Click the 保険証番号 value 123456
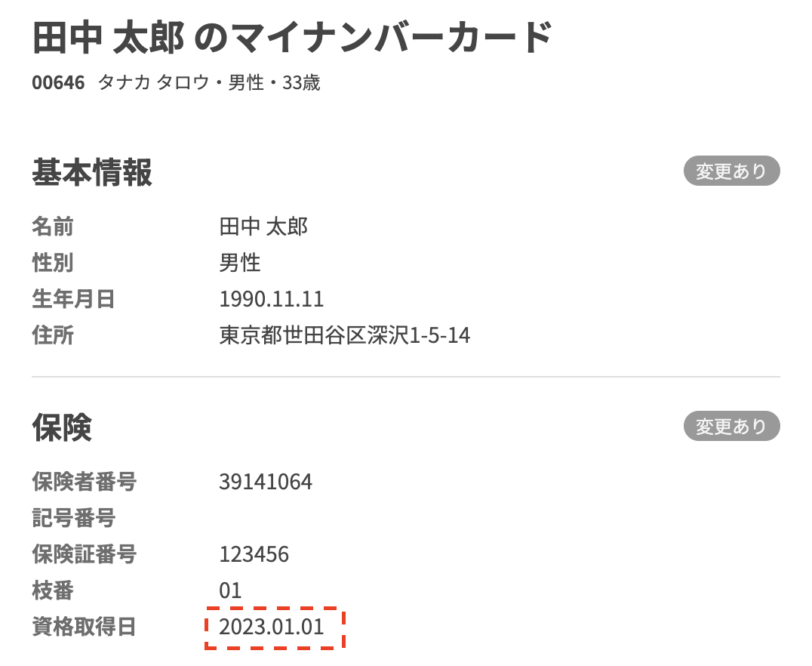 (x=254, y=554)
